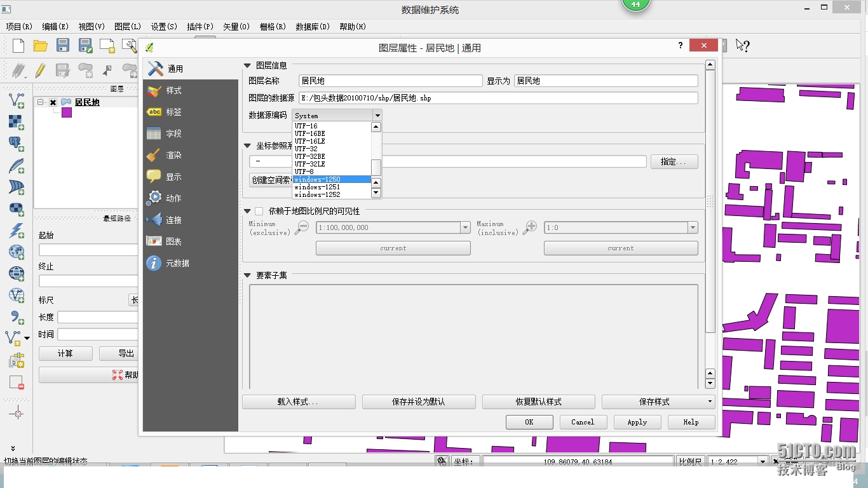Collapse the 居民地 tree node
The width and height of the screenshot is (868, 488).
41,102
